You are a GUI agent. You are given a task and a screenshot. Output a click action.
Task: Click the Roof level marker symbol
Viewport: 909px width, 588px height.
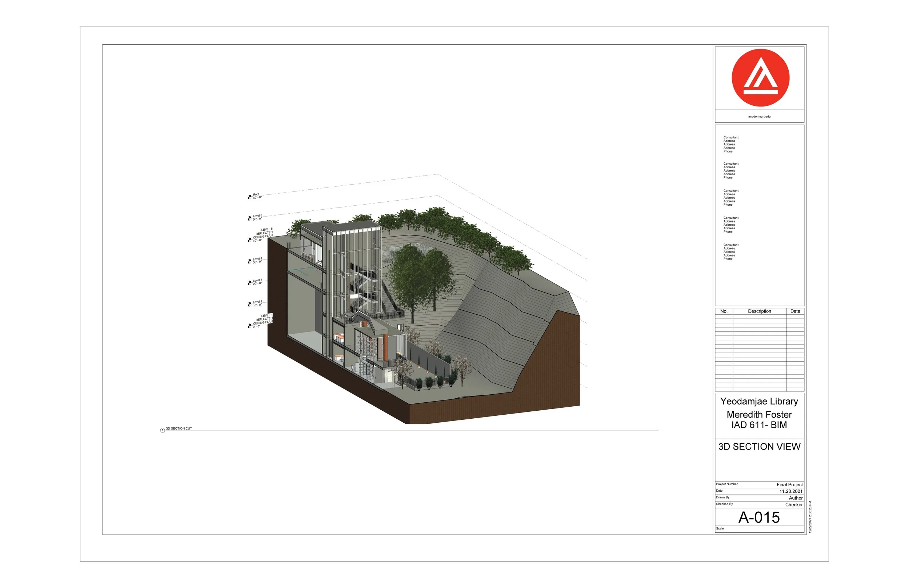click(249, 197)
